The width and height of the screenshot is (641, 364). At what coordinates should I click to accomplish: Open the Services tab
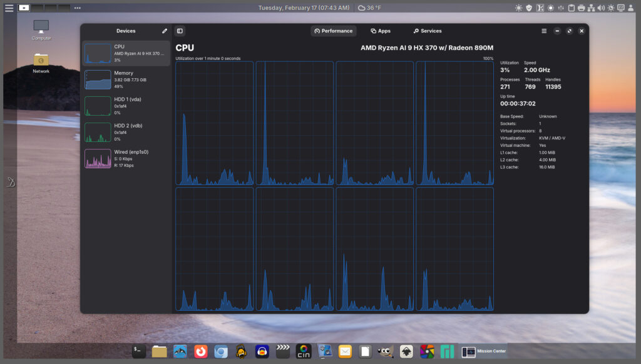(427, 31)
